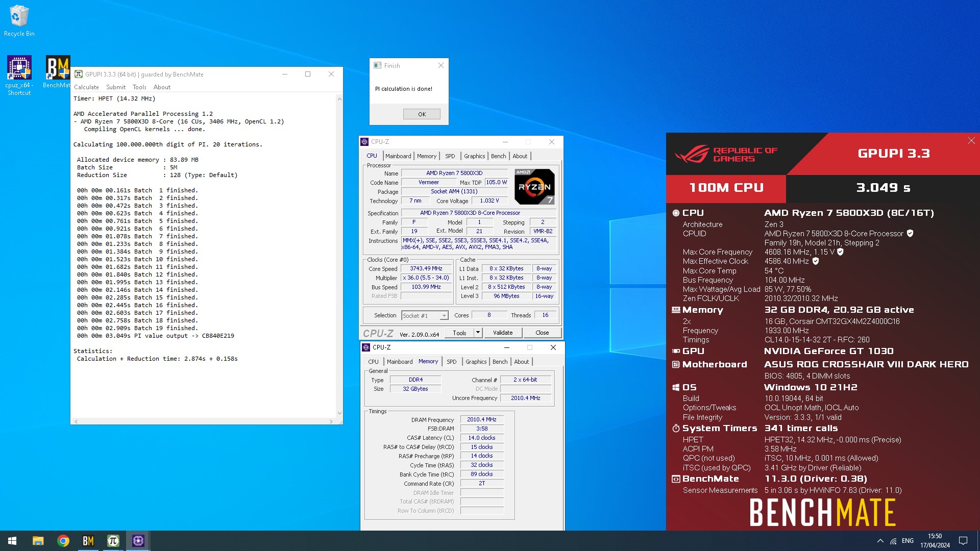
Task: Open the notification center icon
Action: [963, 541]
